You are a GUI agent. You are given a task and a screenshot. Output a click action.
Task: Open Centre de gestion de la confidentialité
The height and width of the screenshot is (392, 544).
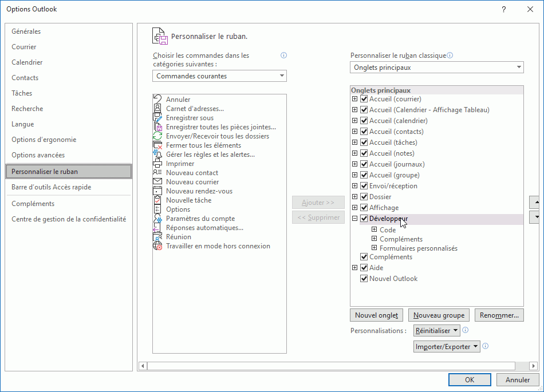click(69, 219)
